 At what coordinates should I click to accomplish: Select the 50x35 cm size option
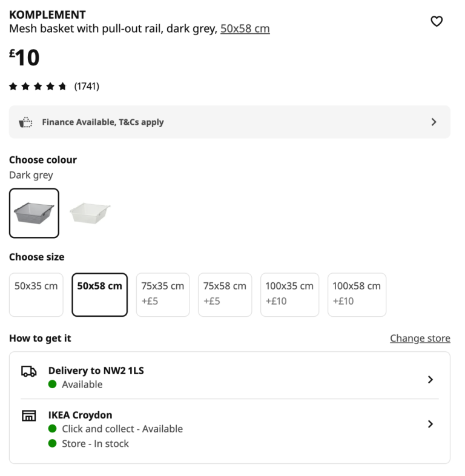pos(36,295)
